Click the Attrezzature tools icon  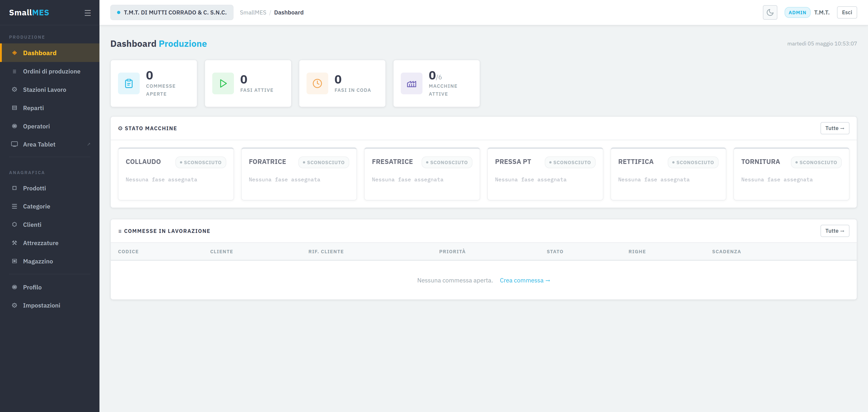(x=14, y=243)
